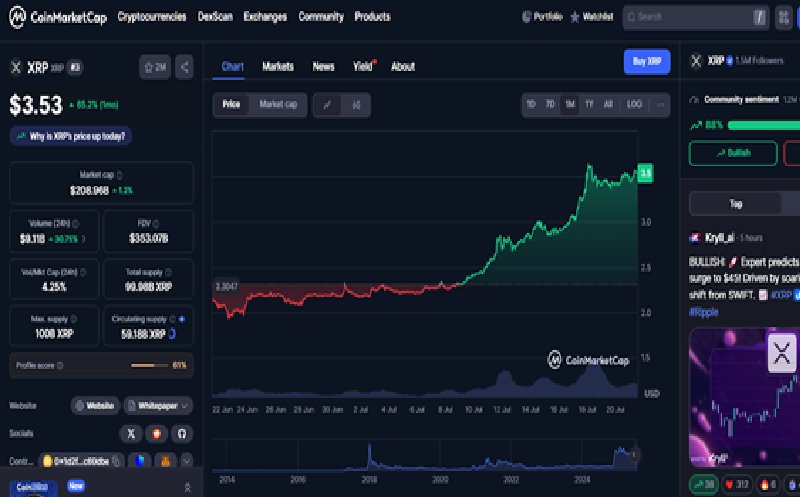Click the Volume (24h) info icon
This screenshot has height=497, width=800.
(x=76, y=223)
